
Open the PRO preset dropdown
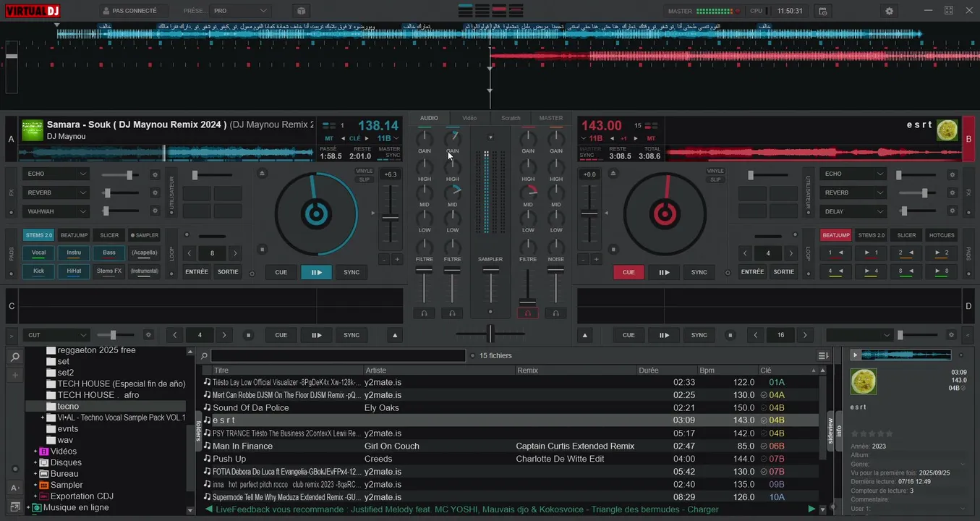click(x=241, y=11)
